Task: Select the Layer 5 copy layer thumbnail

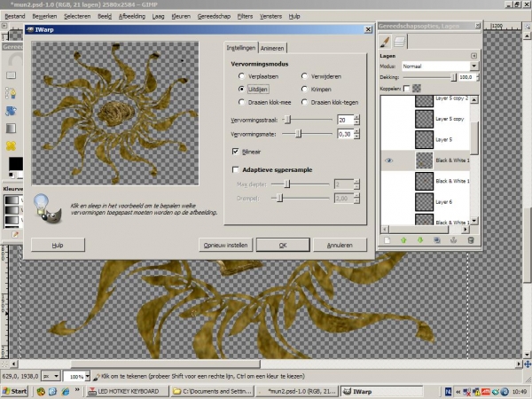Action: tap(424, 119)
